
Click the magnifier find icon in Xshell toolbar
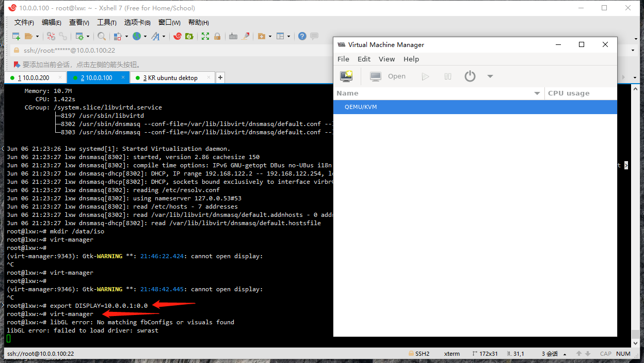pyautogui.click(x=102, y=36)
